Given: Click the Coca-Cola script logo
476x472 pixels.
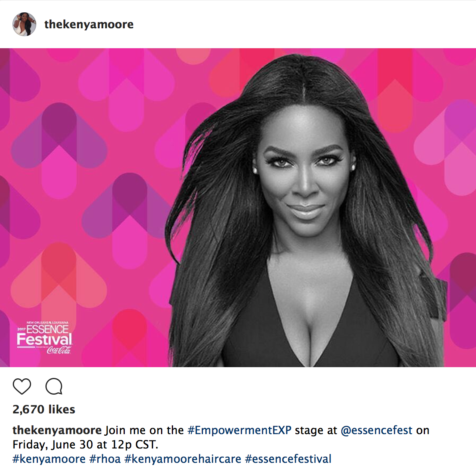Looking at the screenshot, I should pos(59,350).
